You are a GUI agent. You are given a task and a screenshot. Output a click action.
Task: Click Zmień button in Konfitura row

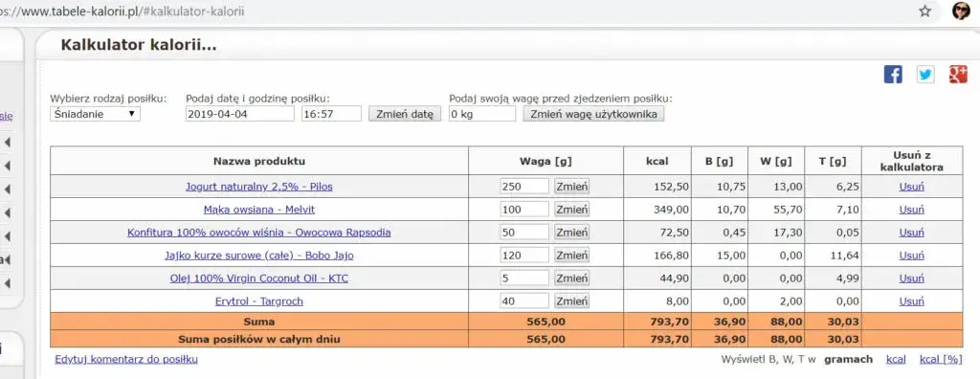[x=572, y=232]
